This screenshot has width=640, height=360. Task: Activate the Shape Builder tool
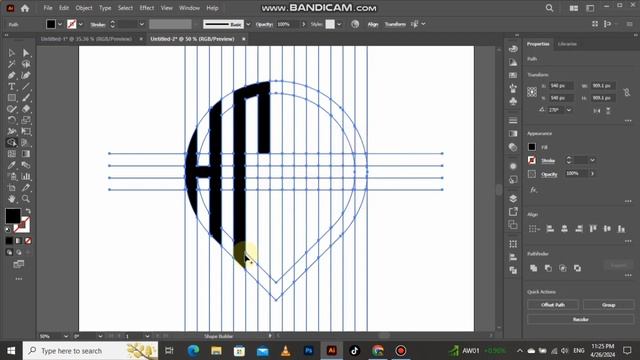(11, 143)
